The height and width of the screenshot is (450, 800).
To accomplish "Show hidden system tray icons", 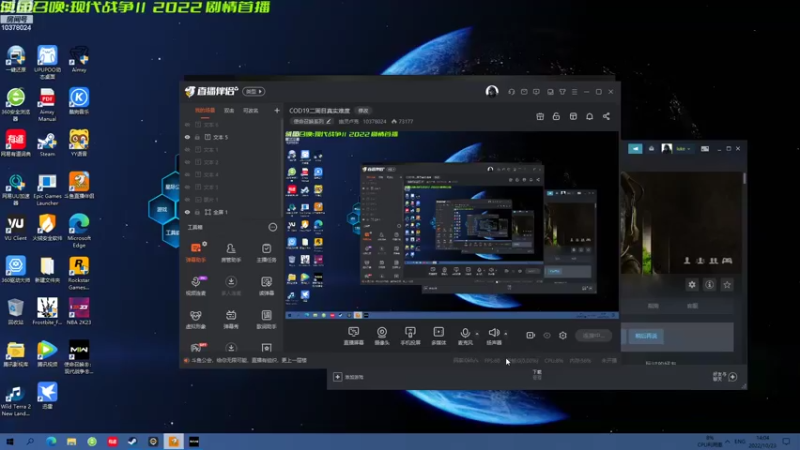I will [728, 441].
